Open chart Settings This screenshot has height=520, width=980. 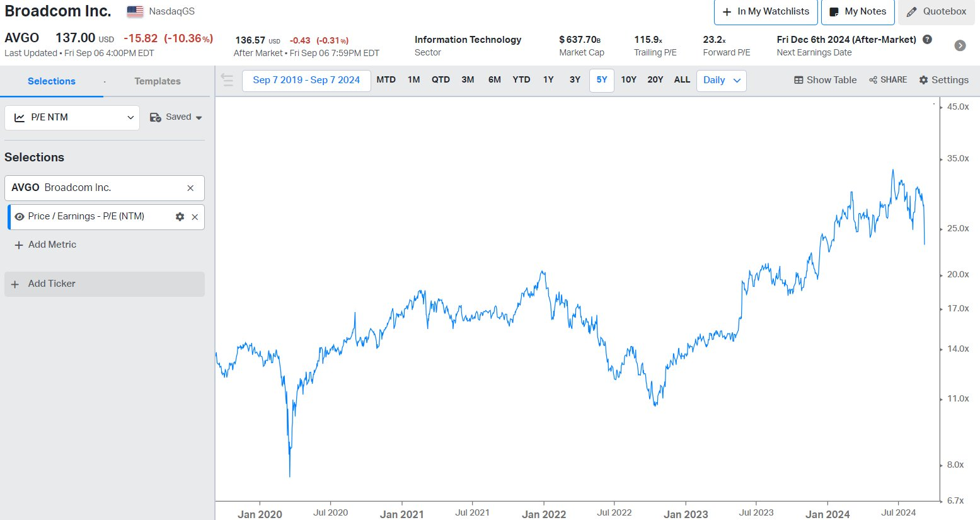coord(943,80)
